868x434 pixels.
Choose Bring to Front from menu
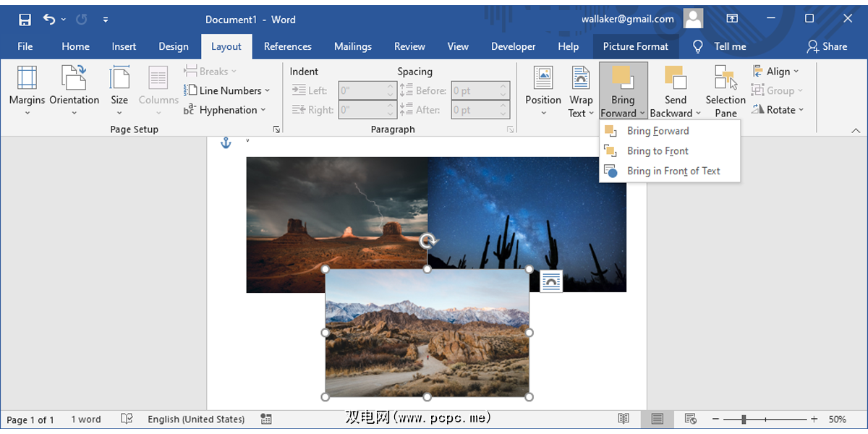[658, 151]
